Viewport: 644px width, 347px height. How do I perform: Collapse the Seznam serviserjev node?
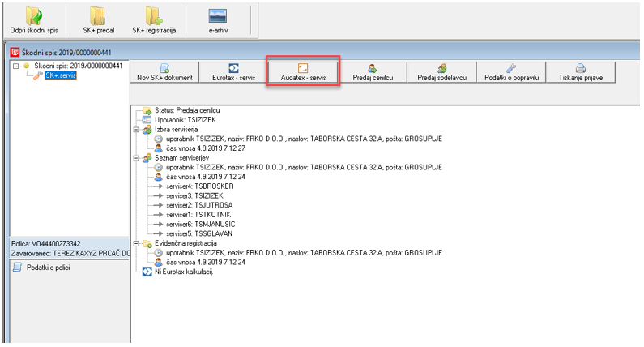pyautogui.click(x=136, y=157)
